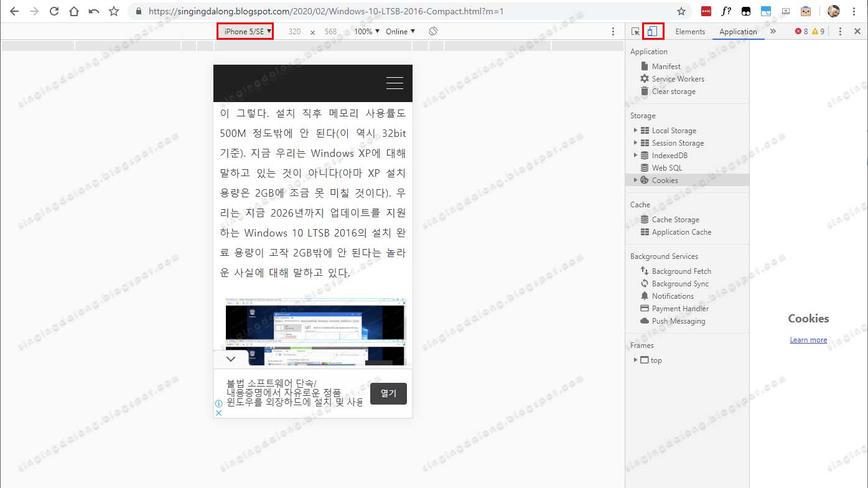Collapse the ad banner with the chevron
This screenshot has height=488, width=868.
[231, 359]
